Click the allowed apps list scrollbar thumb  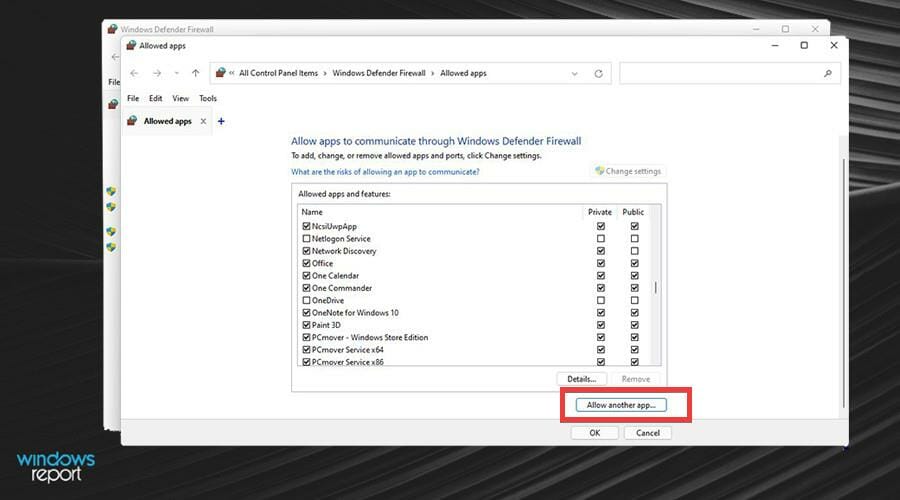click(655, 287)
